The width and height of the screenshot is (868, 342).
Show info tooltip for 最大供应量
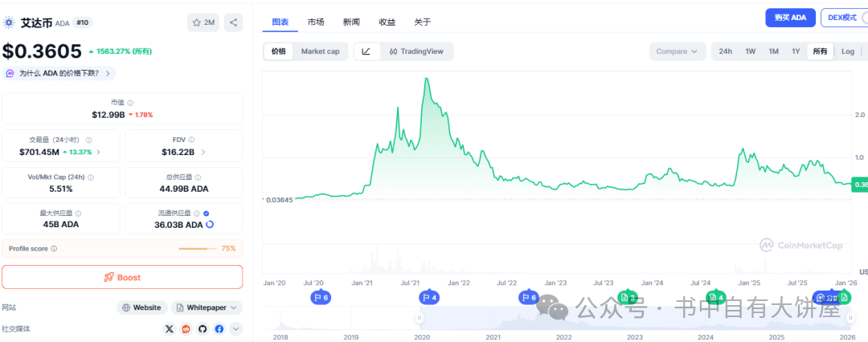pyautogui.click(x=78, y=214)
